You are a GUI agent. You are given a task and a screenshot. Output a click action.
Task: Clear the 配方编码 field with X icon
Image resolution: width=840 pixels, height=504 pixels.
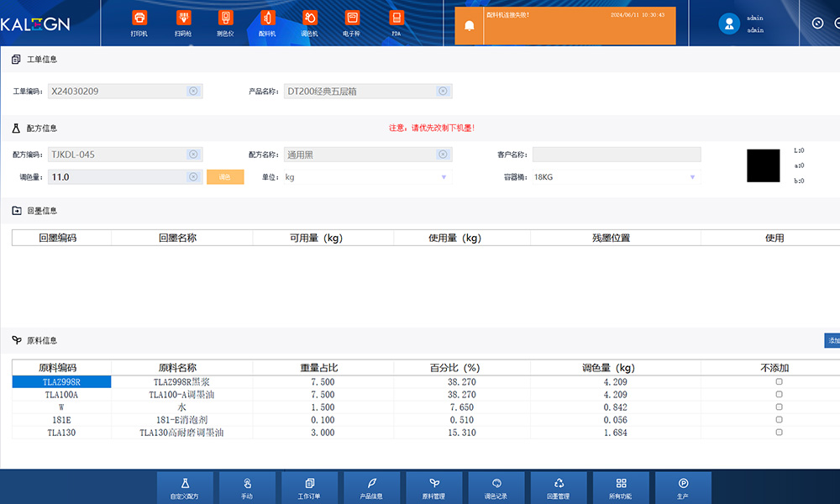coord(193,155)
